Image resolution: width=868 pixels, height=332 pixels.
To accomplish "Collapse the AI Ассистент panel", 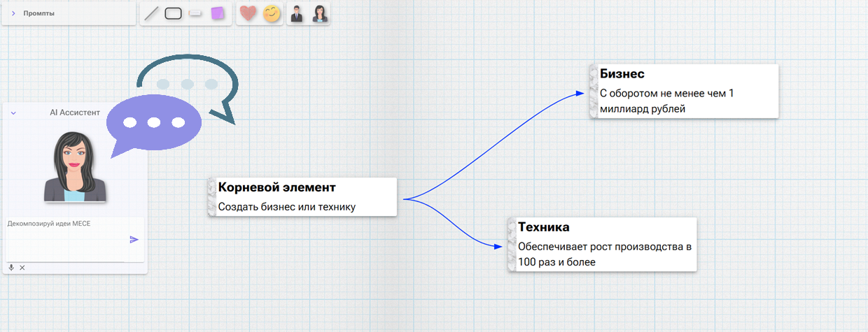I will [x=13, y=113].
